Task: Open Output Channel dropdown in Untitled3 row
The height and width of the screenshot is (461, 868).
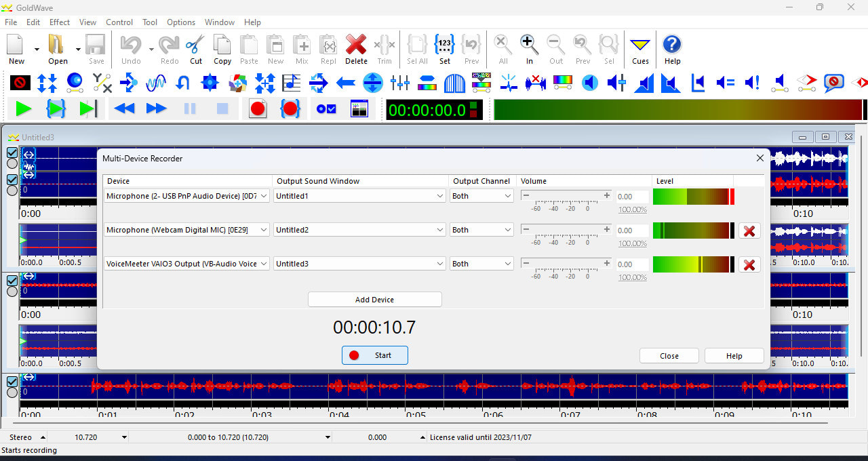Action: click(481, 264)
